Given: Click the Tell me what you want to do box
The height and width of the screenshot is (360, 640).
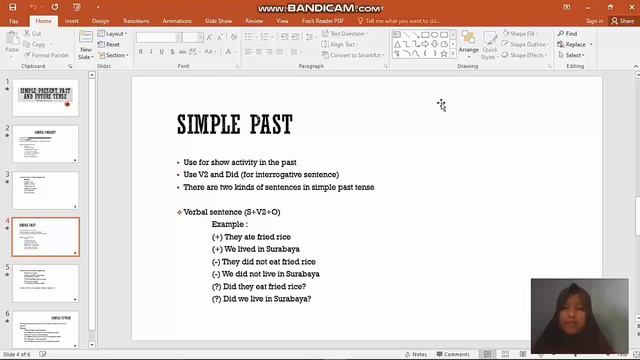Looking at the screenshot, I should coord(399,21).
